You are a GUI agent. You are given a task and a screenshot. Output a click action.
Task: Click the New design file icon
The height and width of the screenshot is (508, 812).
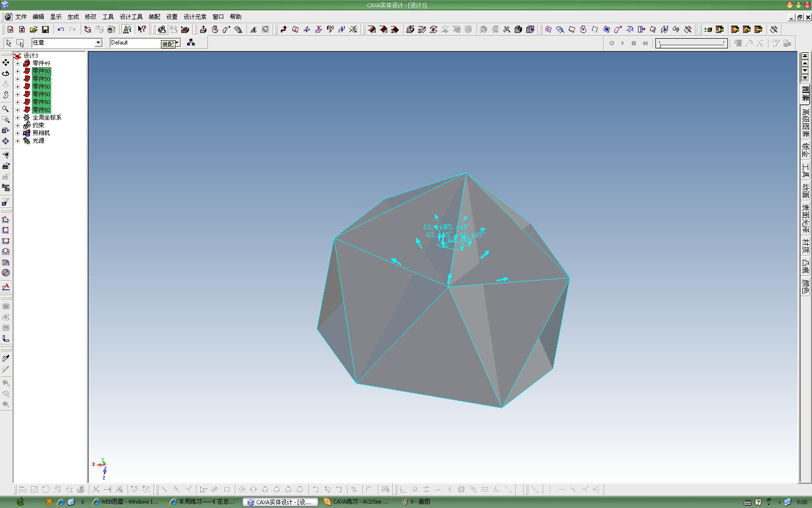[x=10, y=30]
